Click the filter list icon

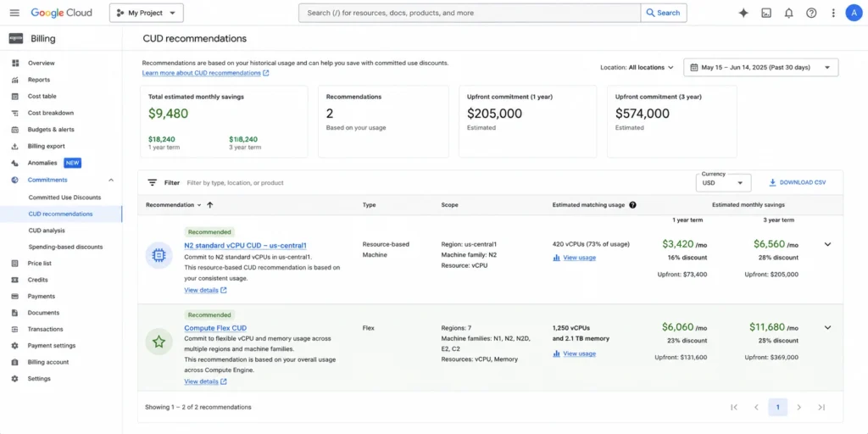click(x=152, y=183)
